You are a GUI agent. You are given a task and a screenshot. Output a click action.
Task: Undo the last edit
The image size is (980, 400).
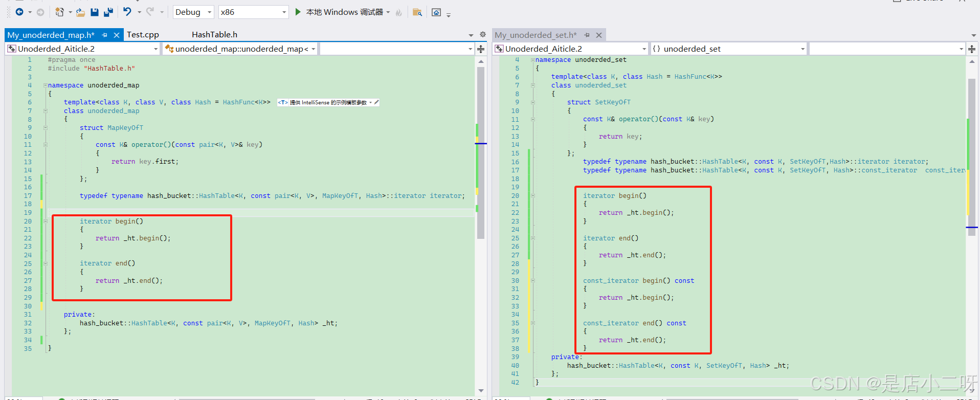[127, 12]
